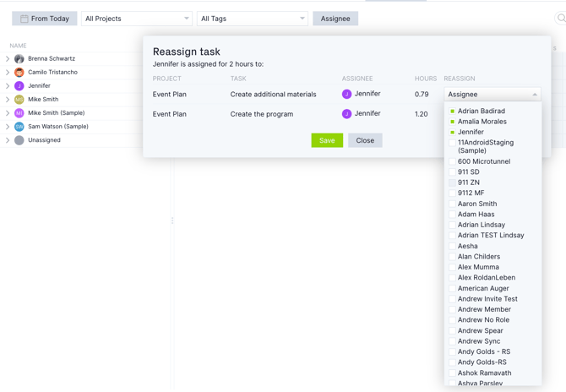Select Adrian Lindsay checkbox
The width and height of the screenshot is (566, 392).
(452, 225)
